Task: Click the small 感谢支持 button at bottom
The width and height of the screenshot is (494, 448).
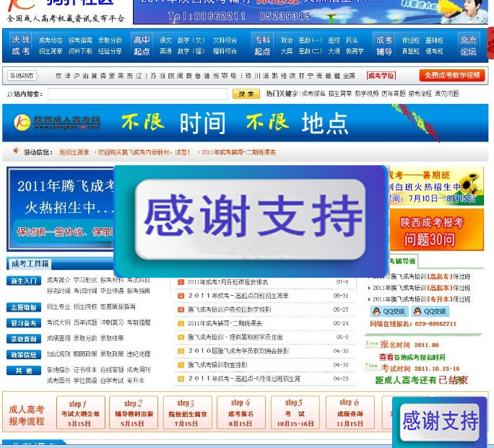Action: [440, 422]
